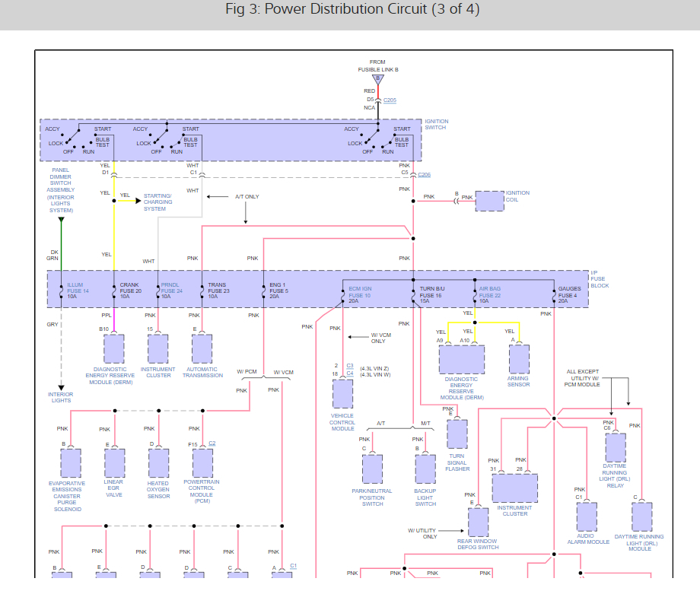
Task: Select the Audio Alarm Module symbol
Action: (586, 517)
